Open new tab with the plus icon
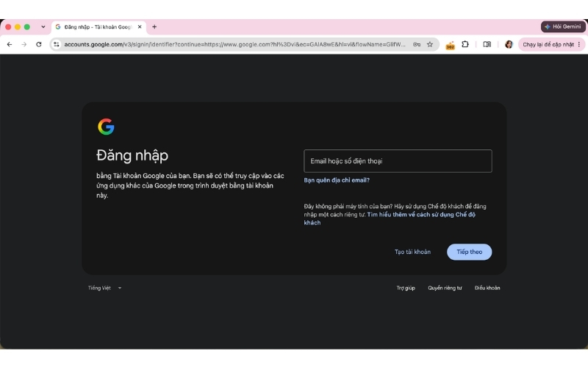This screenshot has height=368, width=588. (154, 26)
